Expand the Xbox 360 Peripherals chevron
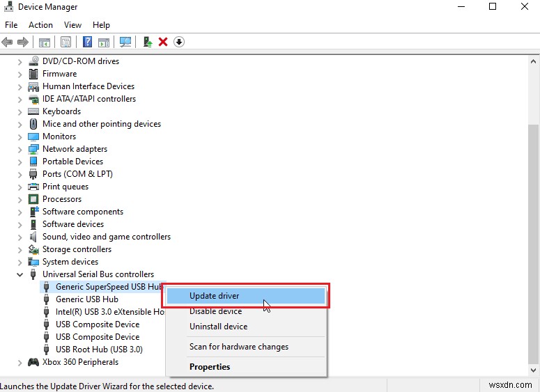This screenshot has width=540, height=392. [20, 363]
